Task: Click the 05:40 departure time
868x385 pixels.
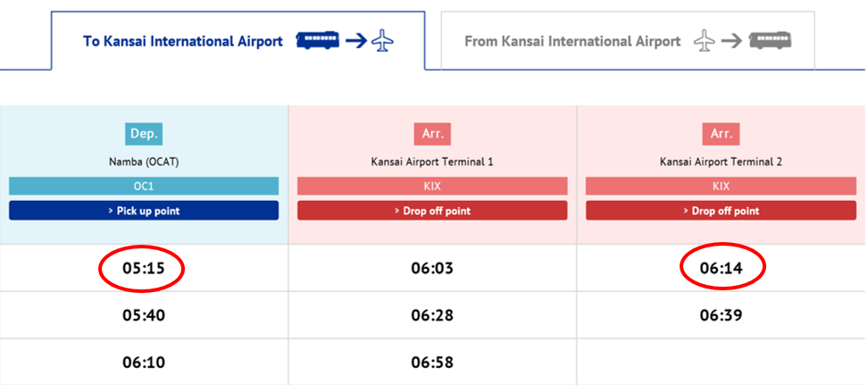Action: pos(144,315)
